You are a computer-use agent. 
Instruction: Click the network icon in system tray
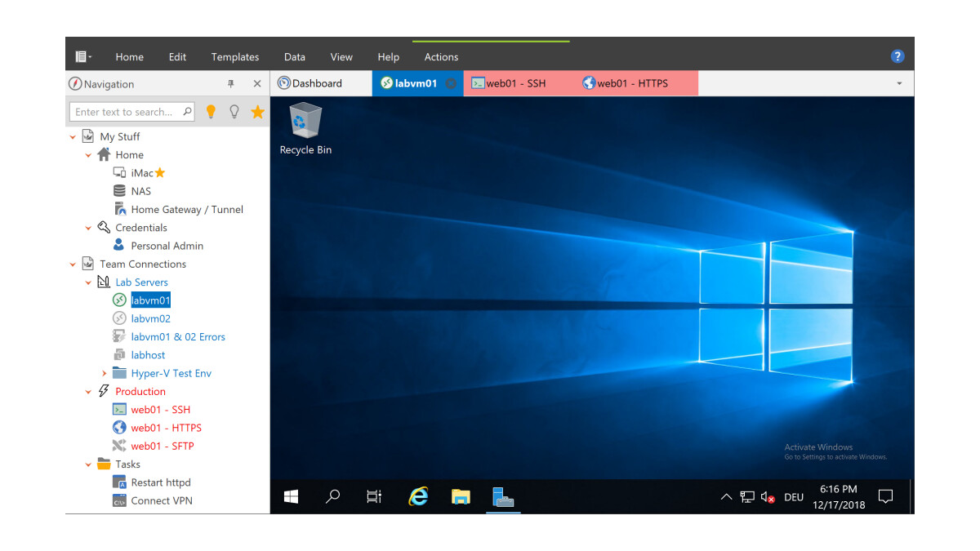(x=747, y=496)
